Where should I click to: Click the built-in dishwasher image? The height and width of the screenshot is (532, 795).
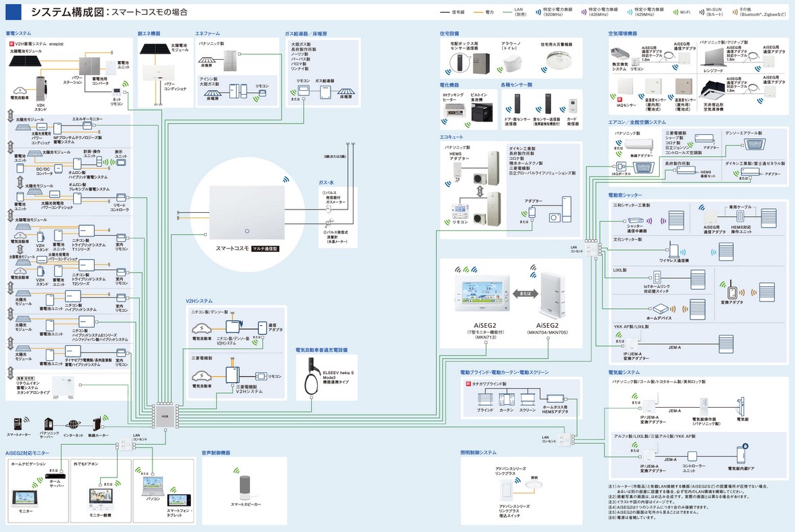click(x=482, y=112)
